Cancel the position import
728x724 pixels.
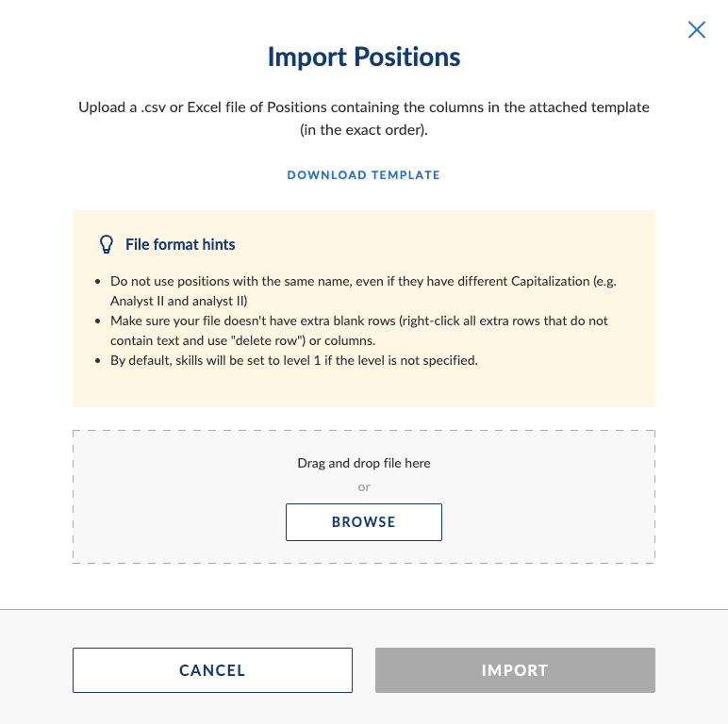212,670
